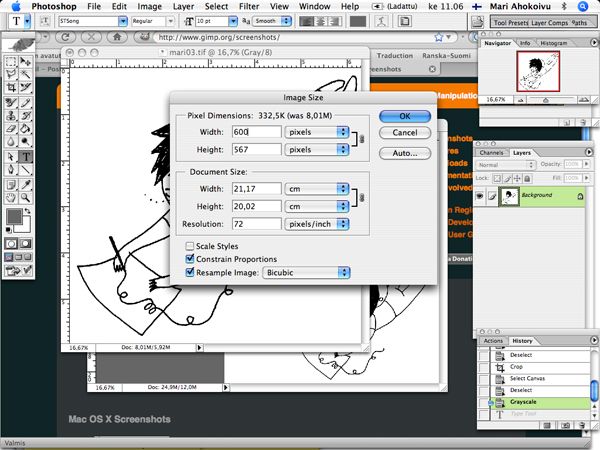
Task: Select the Crop tool in toolbox
Action: pyautogui.click(x=11, y=88)
